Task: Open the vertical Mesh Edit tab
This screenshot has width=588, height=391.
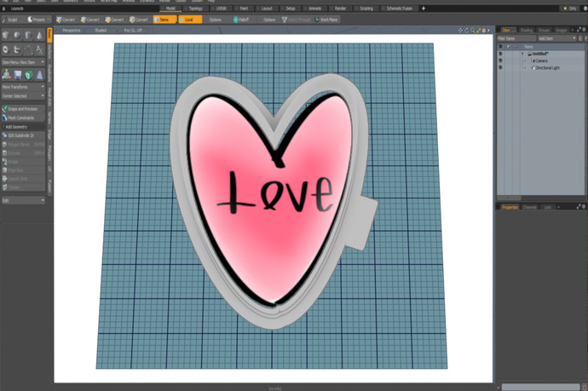Action: [49, 97]
